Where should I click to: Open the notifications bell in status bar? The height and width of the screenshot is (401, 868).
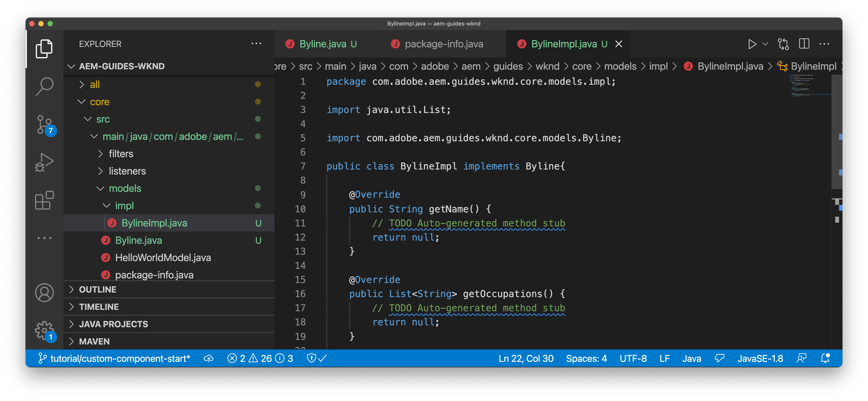[x=825, y=358]
